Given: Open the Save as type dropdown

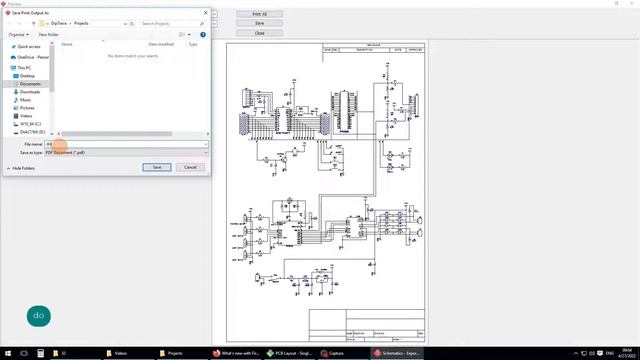Looking at the screenshot, I should pos(127,153).
